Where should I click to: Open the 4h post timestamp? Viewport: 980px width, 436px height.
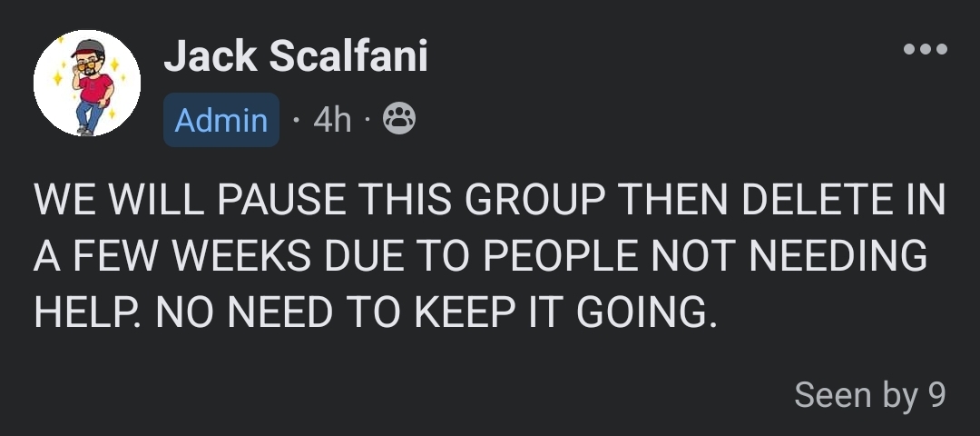tap(332, 120)
